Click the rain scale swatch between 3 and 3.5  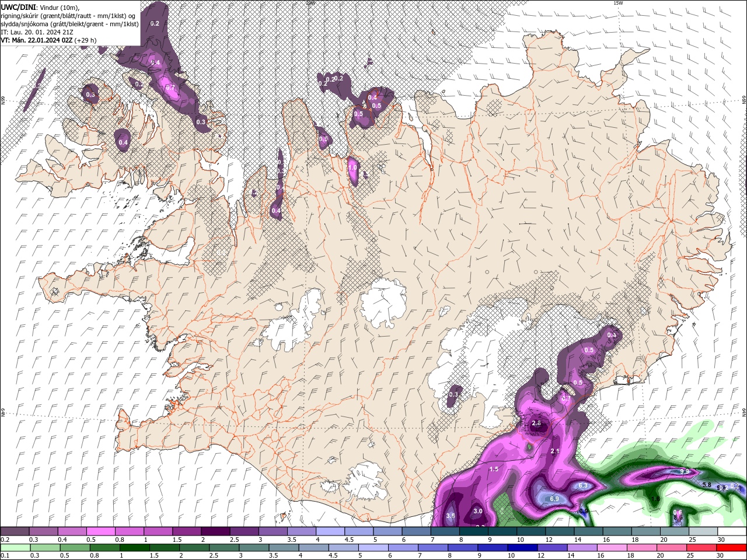[x=254, y=548]
